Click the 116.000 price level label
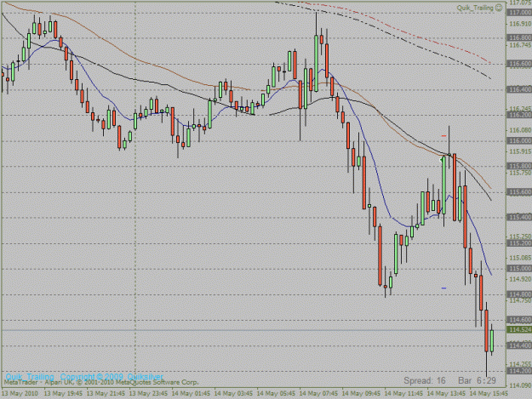This screenshot has height=399, width=532. 519,140
